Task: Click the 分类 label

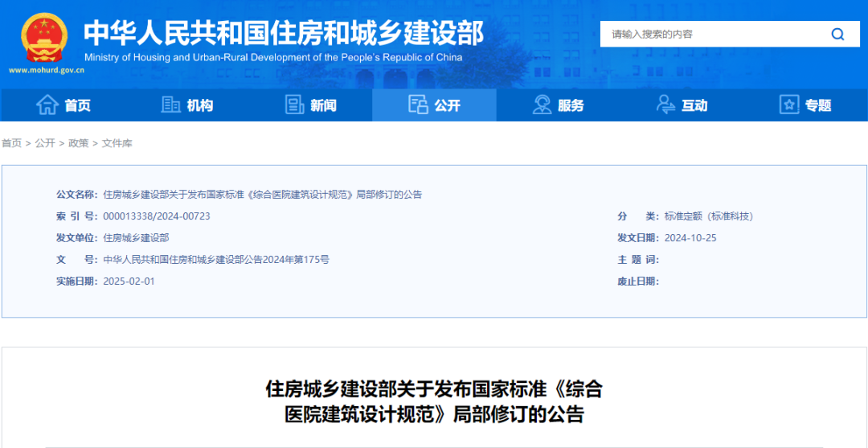Action: pyautogui.click(x=638, y=216)
